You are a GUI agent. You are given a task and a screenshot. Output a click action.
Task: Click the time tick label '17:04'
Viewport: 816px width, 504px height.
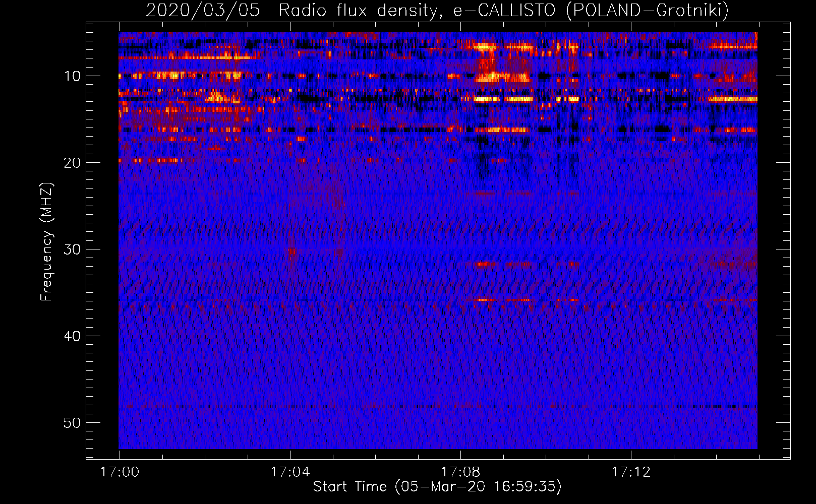(290, 472)
